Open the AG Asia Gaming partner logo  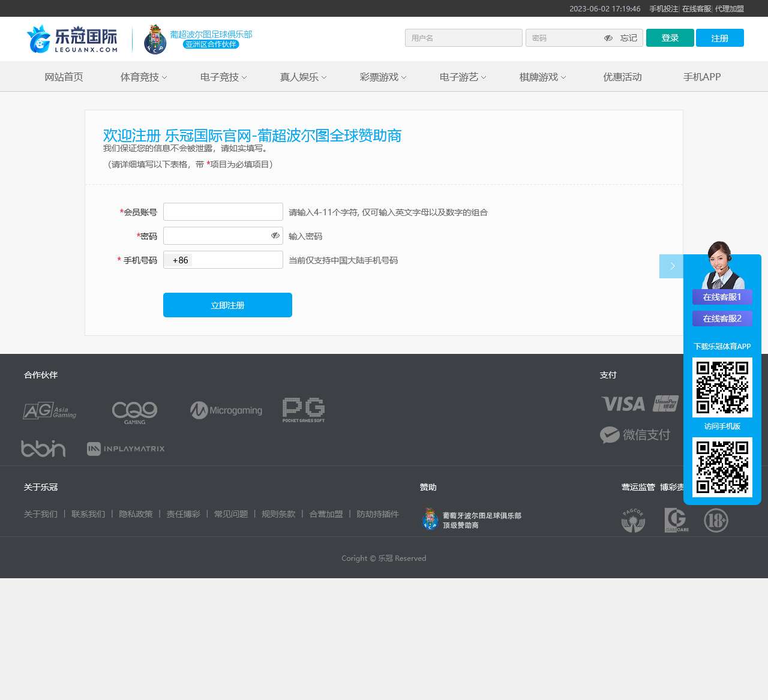pyautogui.click(x=50, y=411)
